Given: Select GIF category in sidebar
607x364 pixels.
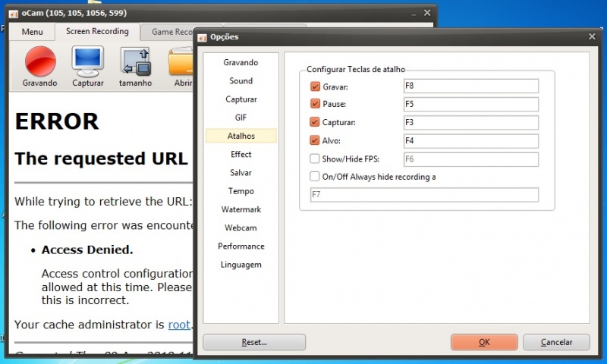Looking at the screenshot, I should (x=241, y=118).
